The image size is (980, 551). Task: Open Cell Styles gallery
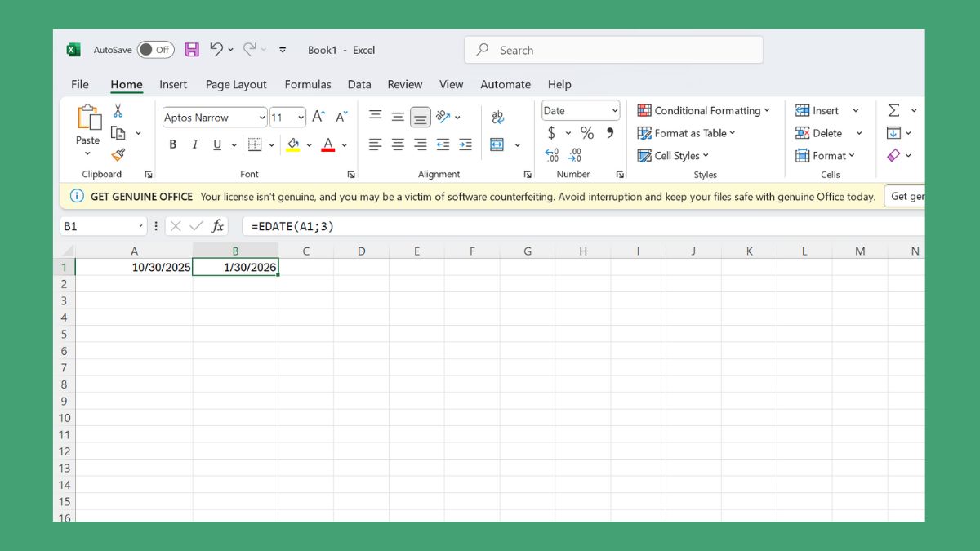pyautogui.click(x=674, y=155)
